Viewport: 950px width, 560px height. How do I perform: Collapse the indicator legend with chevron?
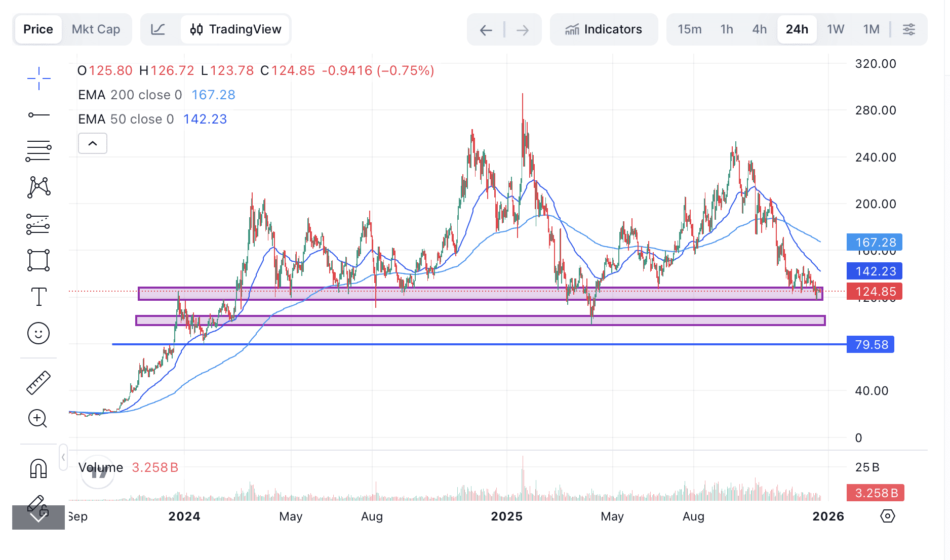pyautogui.click(x=93, y=144)
